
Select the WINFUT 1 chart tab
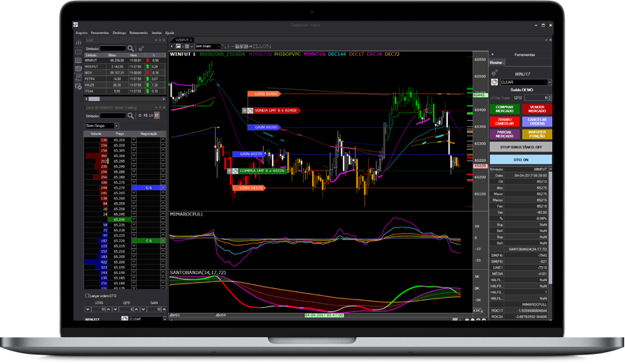click(183, 39)
